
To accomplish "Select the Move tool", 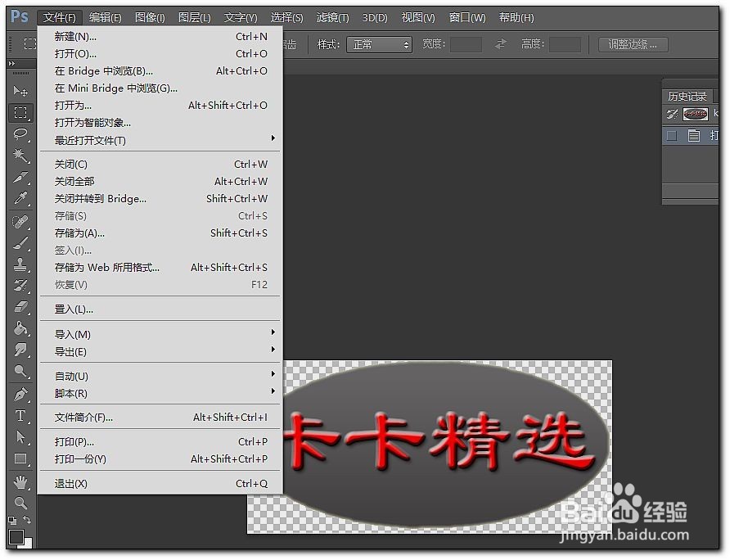I will (x=20, y=91).
